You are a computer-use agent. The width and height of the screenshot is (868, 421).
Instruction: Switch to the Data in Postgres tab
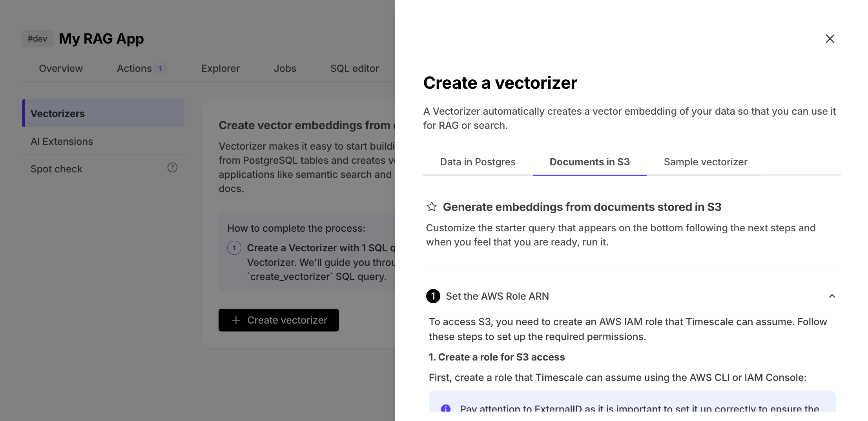478,162
